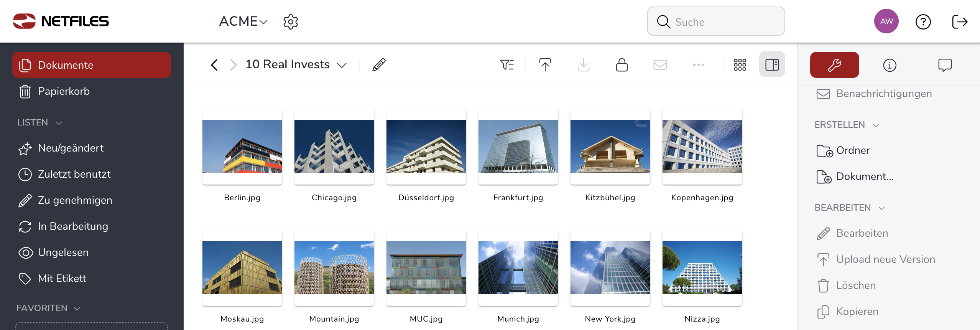
Task: Click the upload arrow toolbar icon
Action: click(545, 64)
